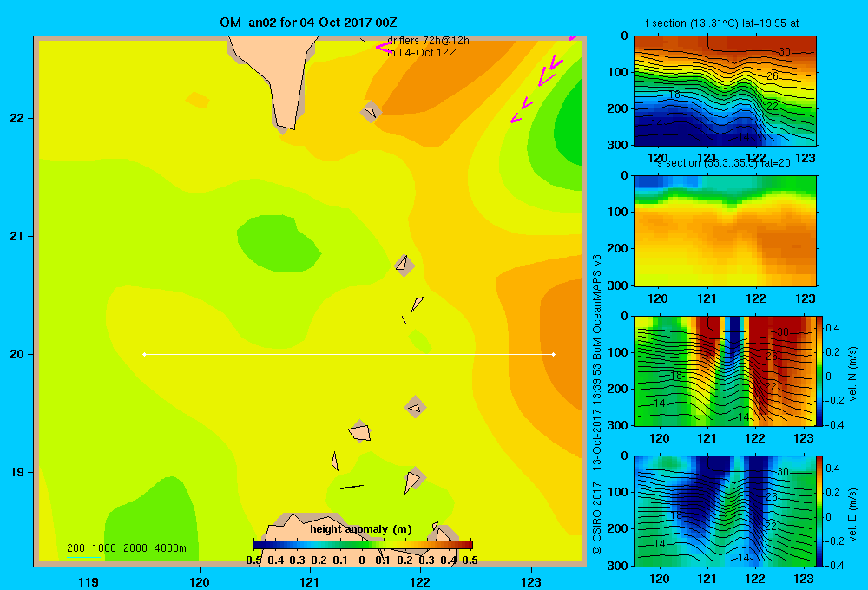
Task: Click longitude 123 below the salinity section
Action: (805, 298)
